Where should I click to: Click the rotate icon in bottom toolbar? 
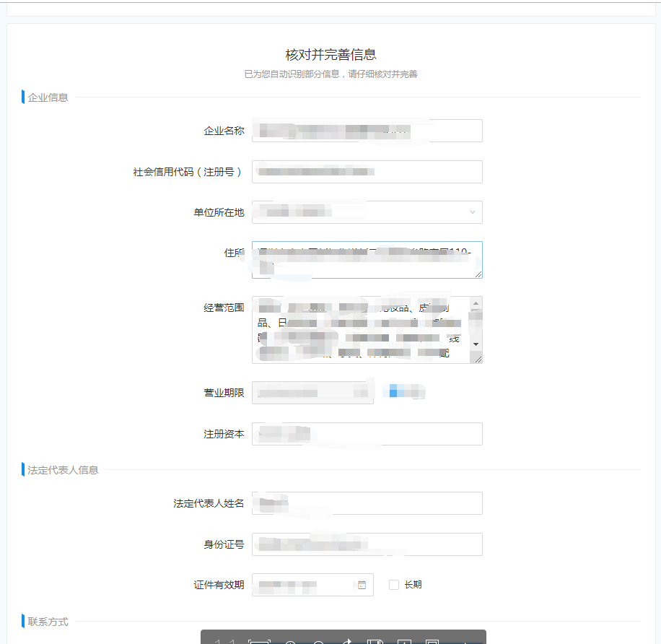click(x=346, y=641)
